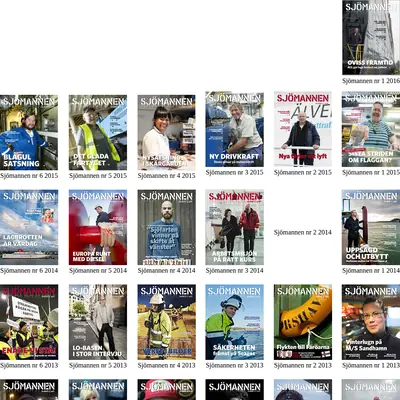400x400 pixels.
Task: Open the Blågul Satsning cover thumbnail
Action: pyautogui.click(x=29, y=132)
